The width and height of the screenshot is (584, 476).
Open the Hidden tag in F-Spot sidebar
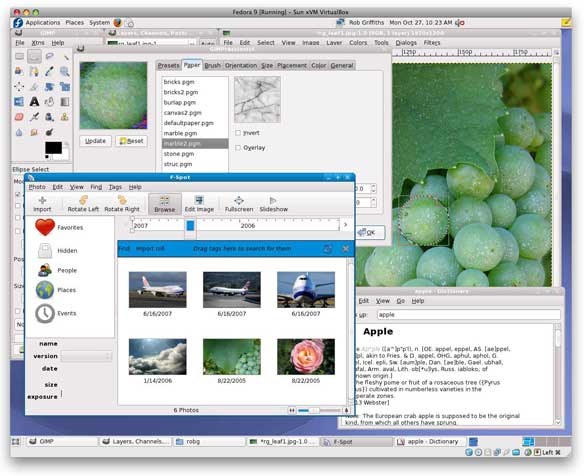(x=58, y=251)
